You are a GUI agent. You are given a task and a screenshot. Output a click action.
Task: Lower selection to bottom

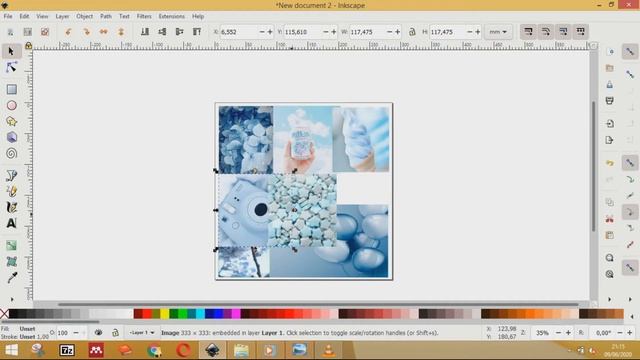click(145, 31)
